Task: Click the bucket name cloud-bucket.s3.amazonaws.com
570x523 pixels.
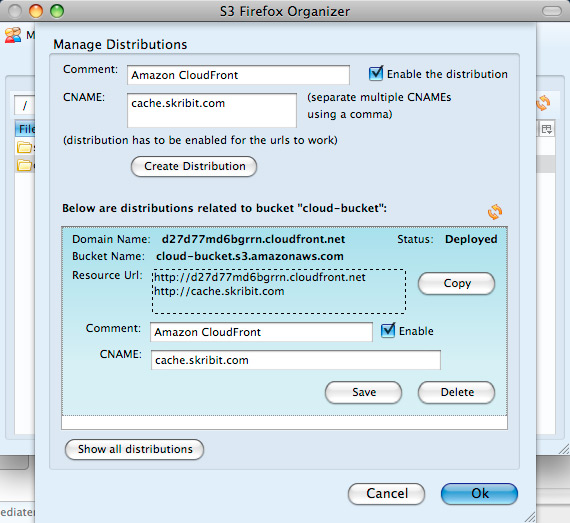Action: pos(250,256)
